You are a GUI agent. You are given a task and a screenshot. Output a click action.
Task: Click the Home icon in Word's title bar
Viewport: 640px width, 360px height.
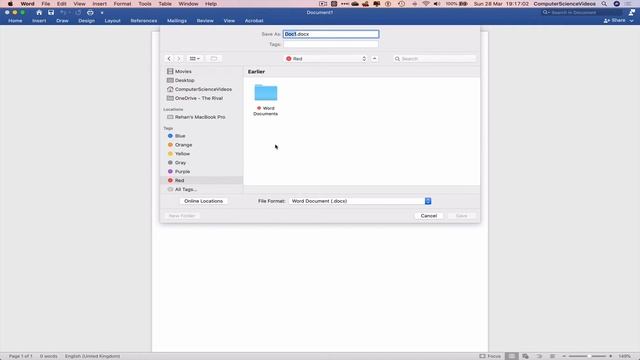pos(39,13)
